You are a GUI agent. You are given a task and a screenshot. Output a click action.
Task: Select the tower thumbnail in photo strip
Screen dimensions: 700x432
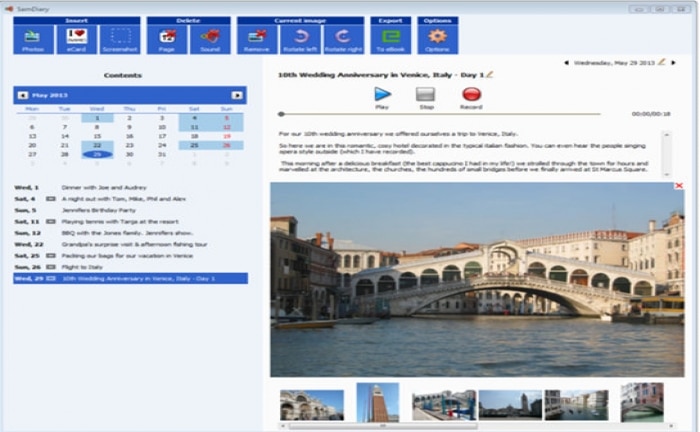click(x=377, y=402)
